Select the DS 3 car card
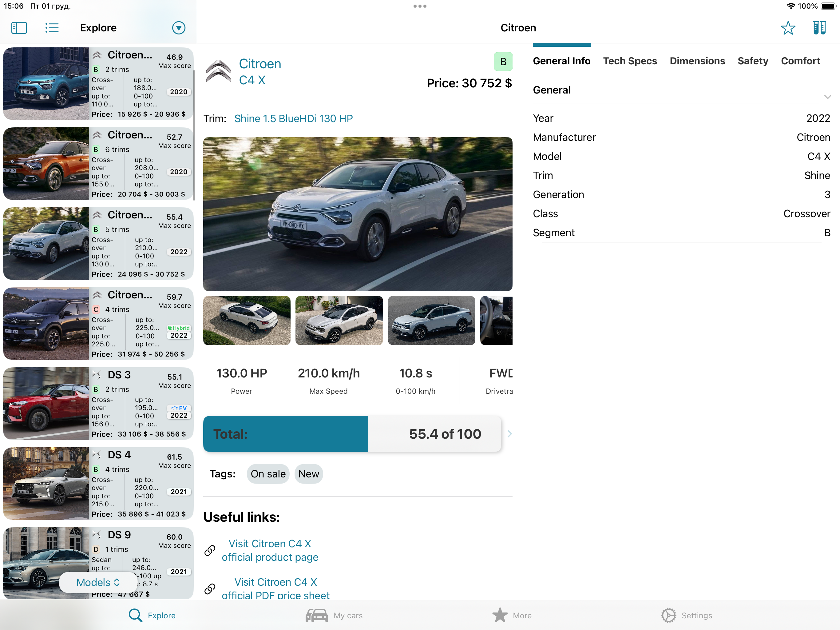The image size is (840, 630). point(98,404)
